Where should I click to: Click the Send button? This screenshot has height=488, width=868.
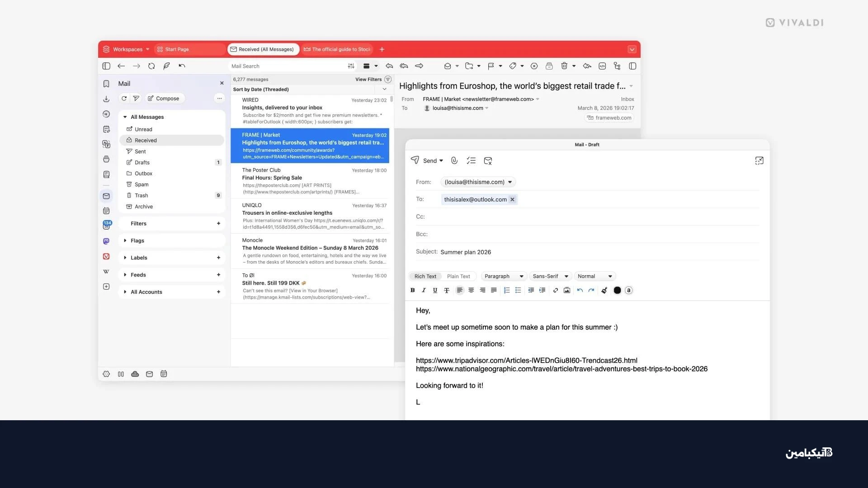pos(426,160)
